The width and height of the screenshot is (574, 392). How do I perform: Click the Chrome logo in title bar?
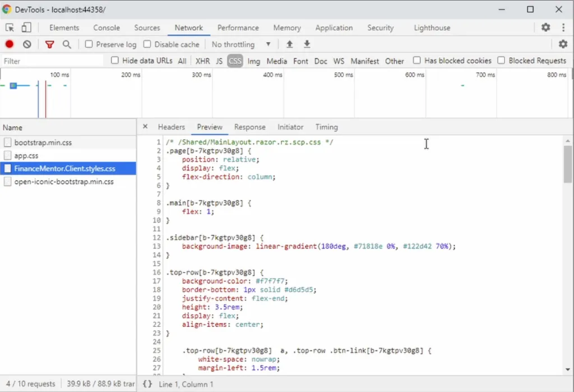pos(7,10)
